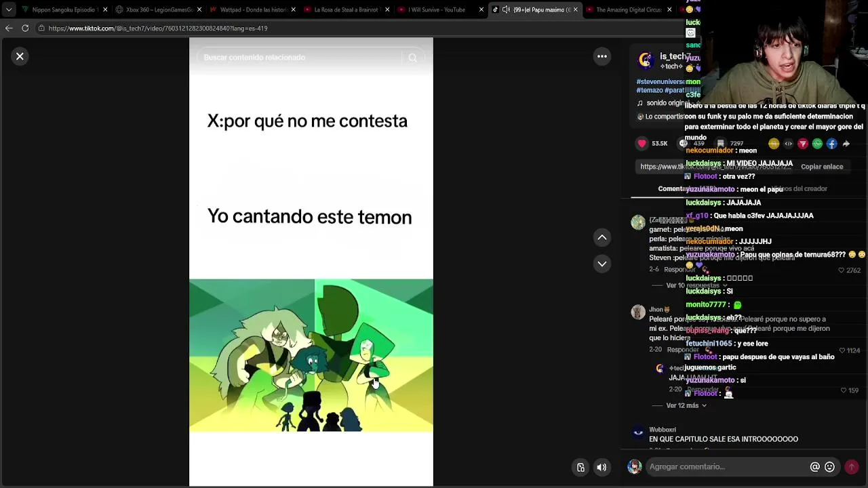Click the browser back arrow
The image size is (868, 488).
[x=9, y=28]
